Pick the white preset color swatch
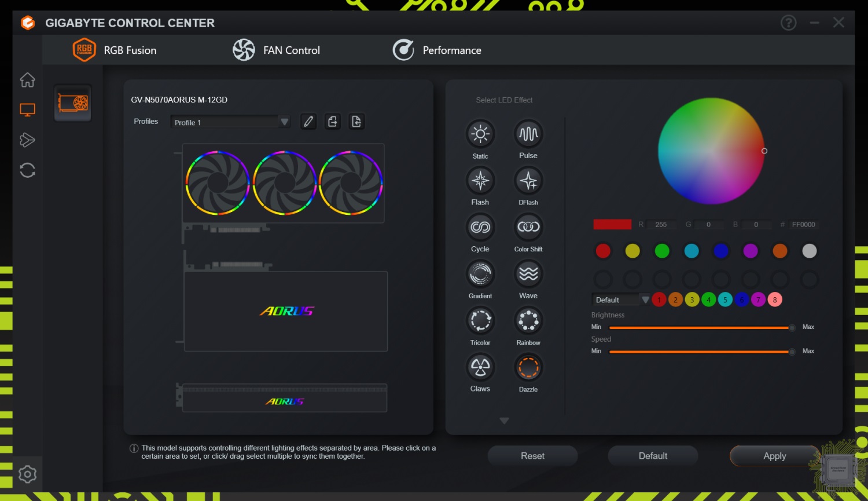868x501 pixels. pos(810,251)
